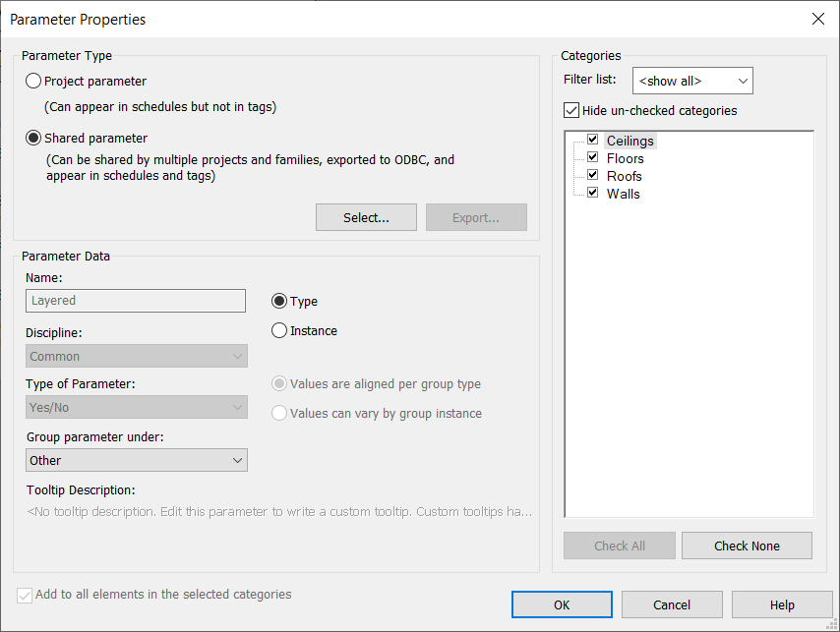The height and width of the screenshot is (632, 840).
Task: Click the Cancel button
Action: tap(672, 604)
